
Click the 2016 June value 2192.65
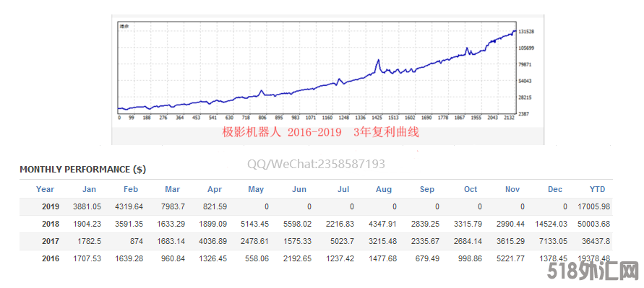pyautogui.click(x=298, y=258)
